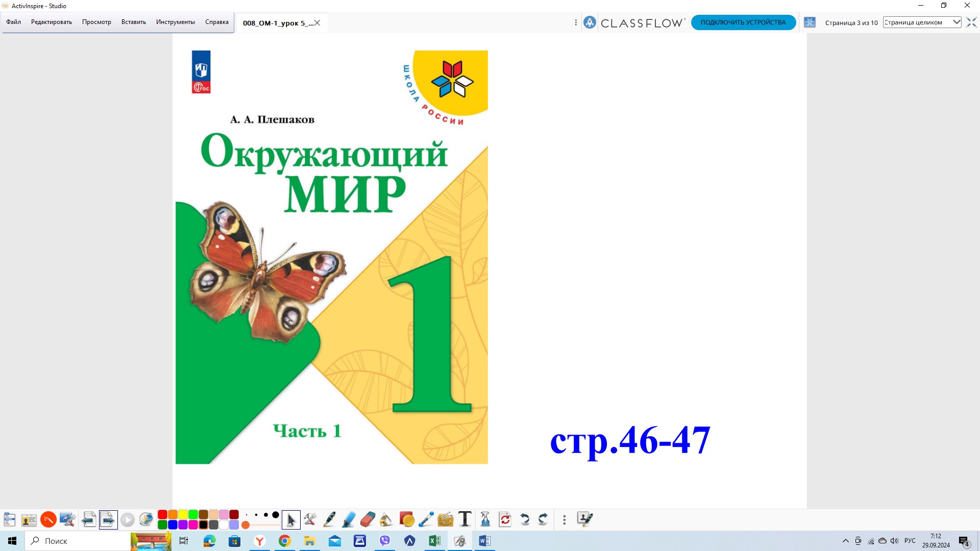
Task: Open the Инструменты menu
Action: 176,22
